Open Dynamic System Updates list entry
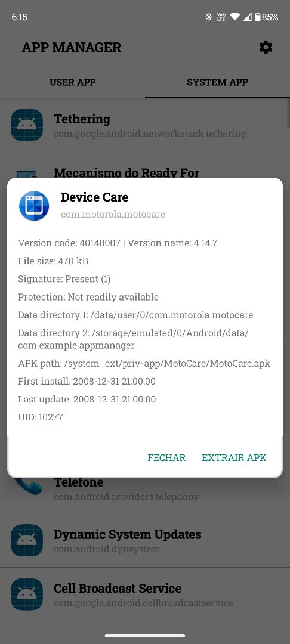 coord(145,540)
